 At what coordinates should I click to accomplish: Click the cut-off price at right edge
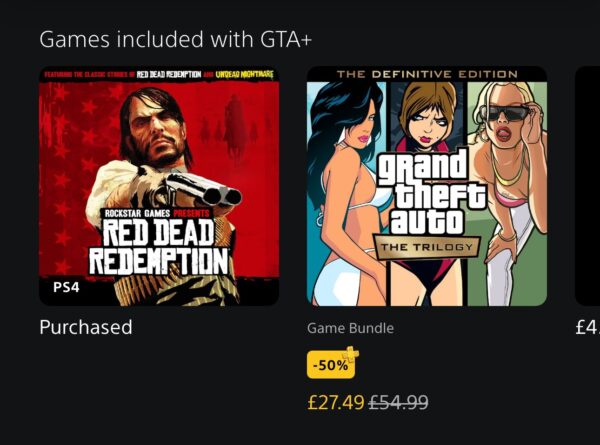coord(587,328)
